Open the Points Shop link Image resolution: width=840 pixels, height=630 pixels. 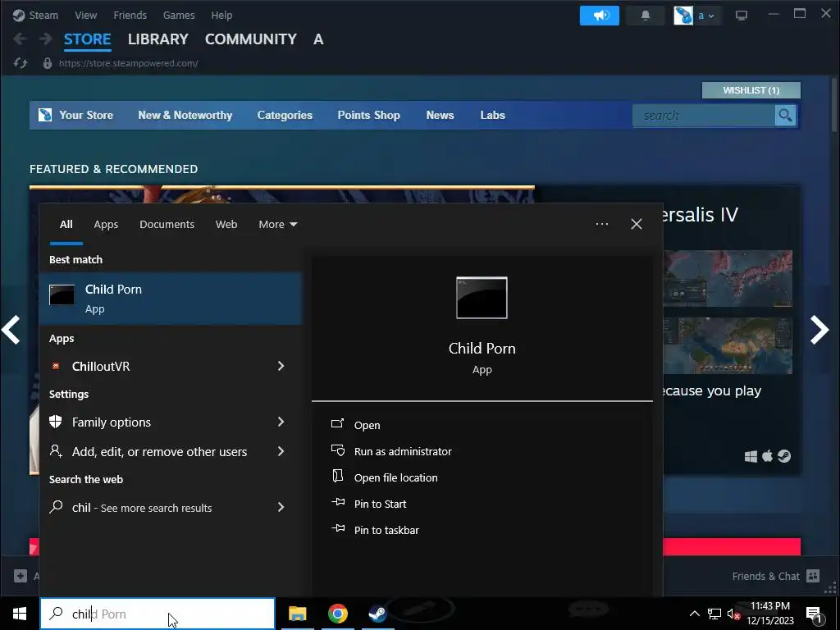point(368,115)
